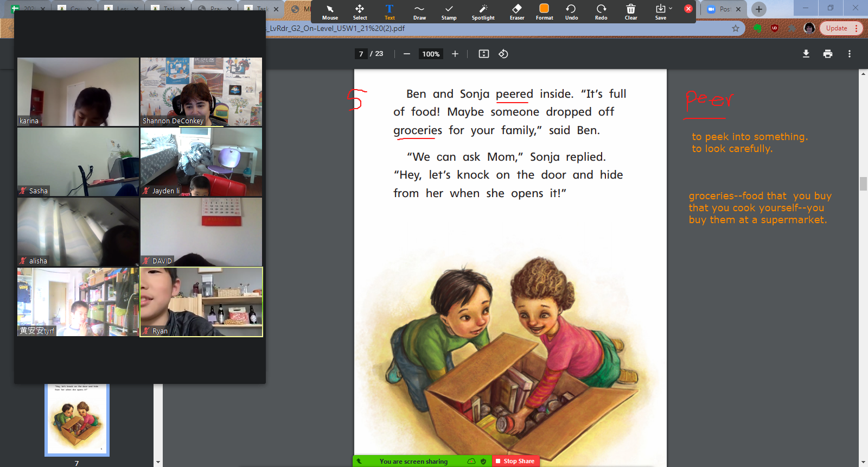Pick the Draw annotation tool
The height and width of the screenshot is (467, 868).
[x=419, y=12]
